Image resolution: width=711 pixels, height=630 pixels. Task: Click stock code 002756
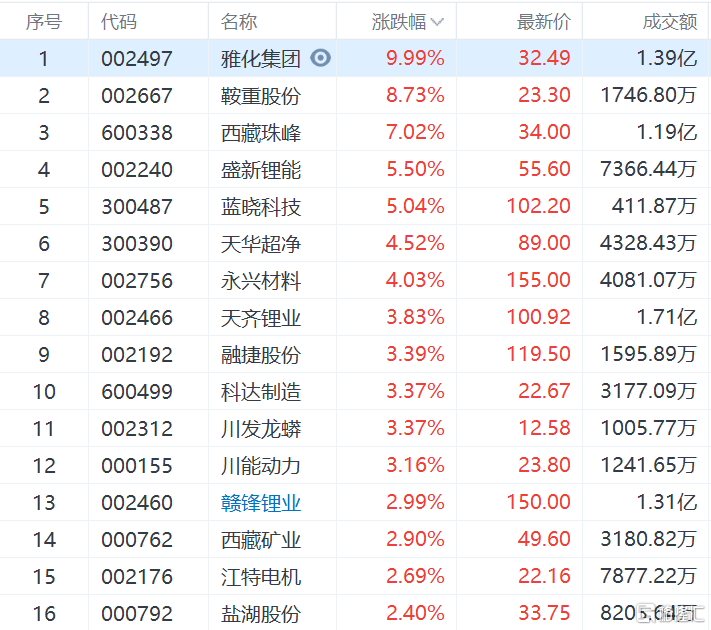pyautogui.click(x=137, y=281)
